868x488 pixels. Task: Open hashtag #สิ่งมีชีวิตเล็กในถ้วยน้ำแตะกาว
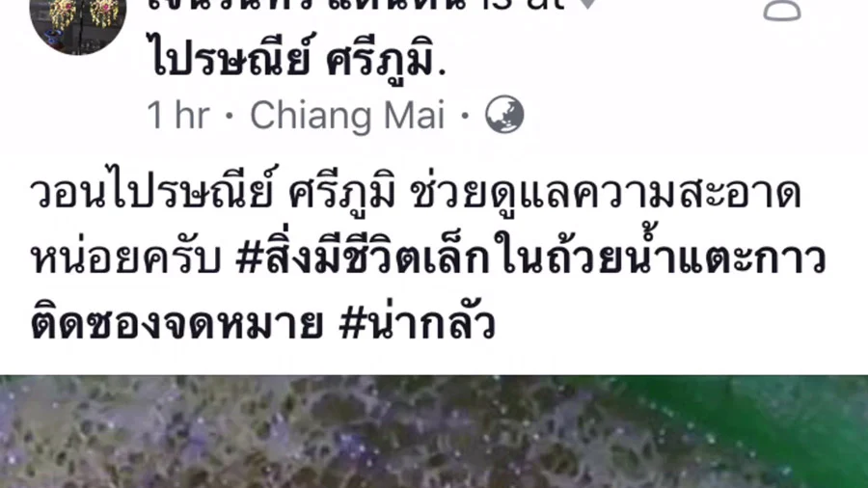pyautogui.click(x=530, y=258)
